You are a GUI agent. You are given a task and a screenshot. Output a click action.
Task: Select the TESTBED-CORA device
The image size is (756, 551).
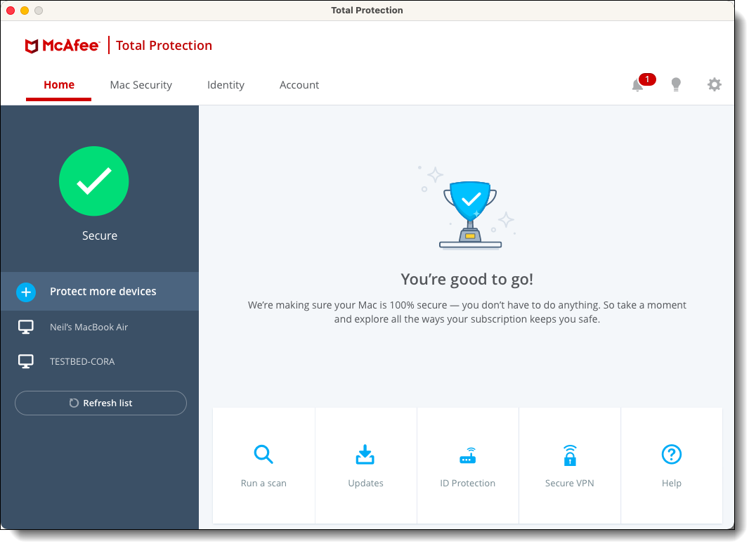(82, 361)
